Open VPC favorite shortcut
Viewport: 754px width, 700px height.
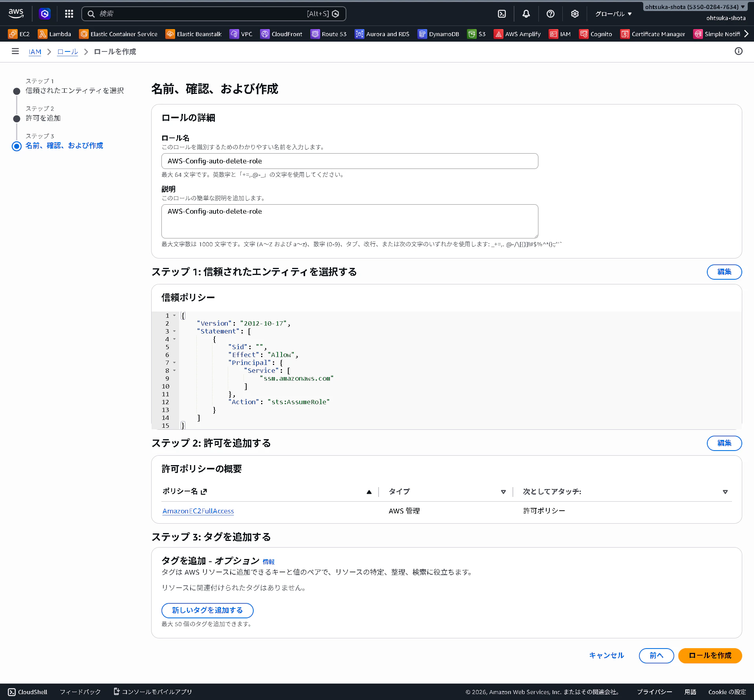click(x=241, y=34)
